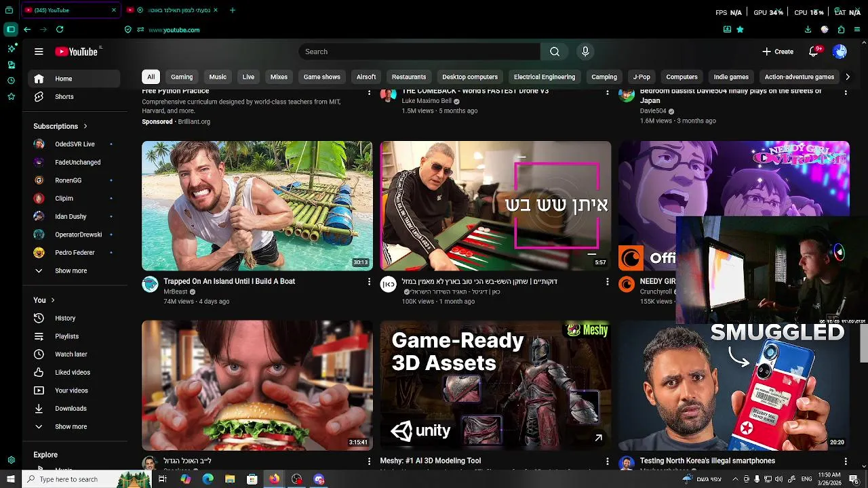Select the Gaming filter chip
Image resolution: width=868 pixels, height=488 pixels.
(x=182, y=77)
